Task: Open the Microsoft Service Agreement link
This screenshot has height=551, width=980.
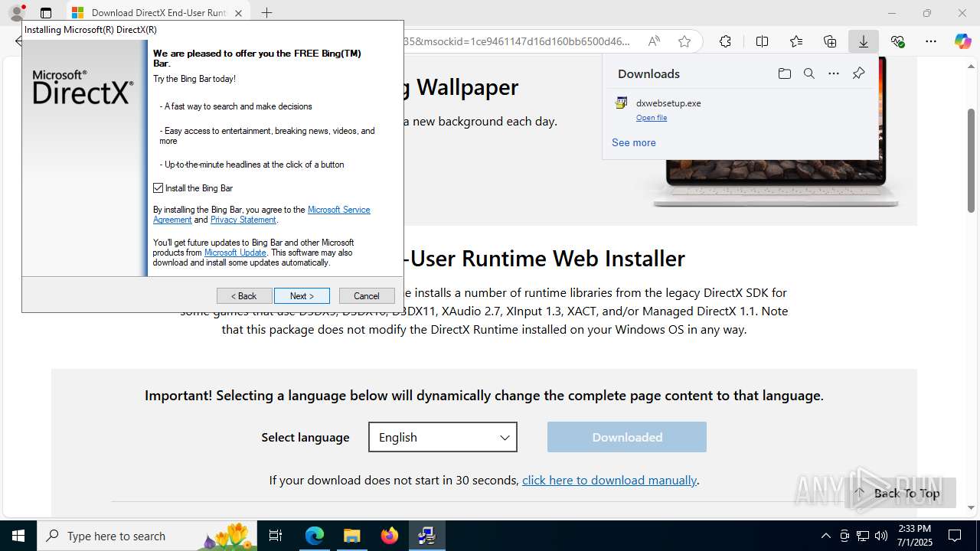Action: tap(261, 214)
